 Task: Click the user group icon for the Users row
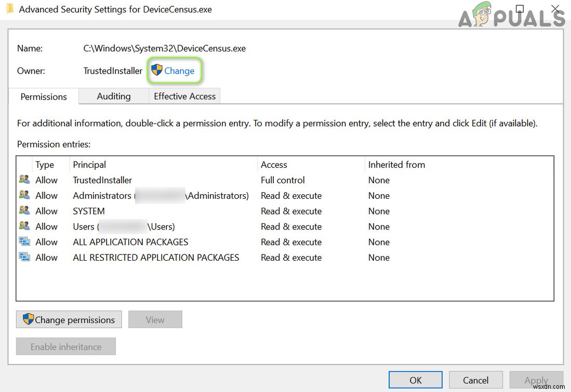pyautogui.click(x=24, y=226)
